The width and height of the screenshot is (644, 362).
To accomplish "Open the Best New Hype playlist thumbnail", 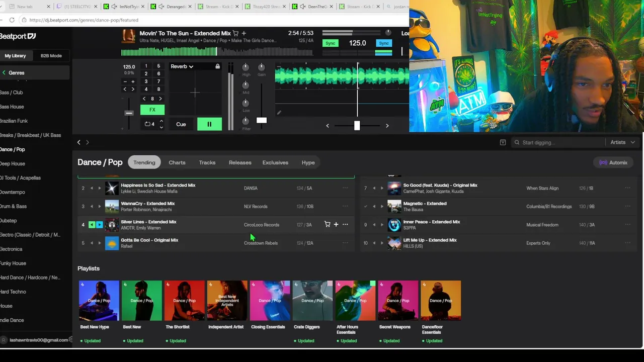I will [99, 301].
